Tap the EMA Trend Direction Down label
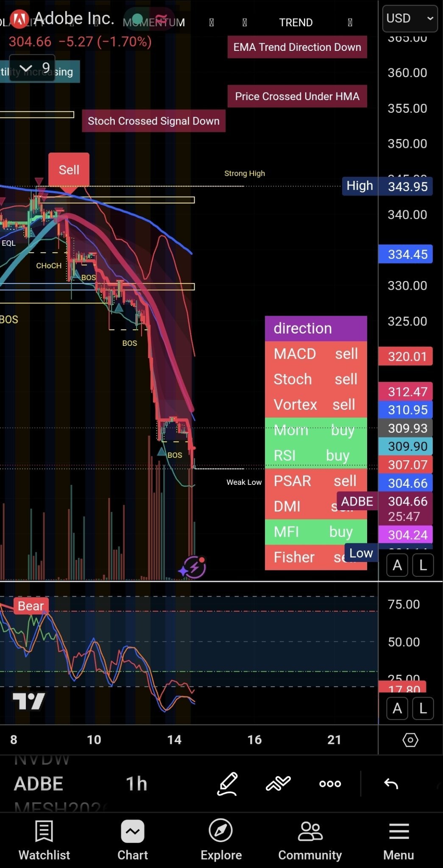The height and width of the screenshot is (868, 443). pyautogui.click(x=297, y=47)
